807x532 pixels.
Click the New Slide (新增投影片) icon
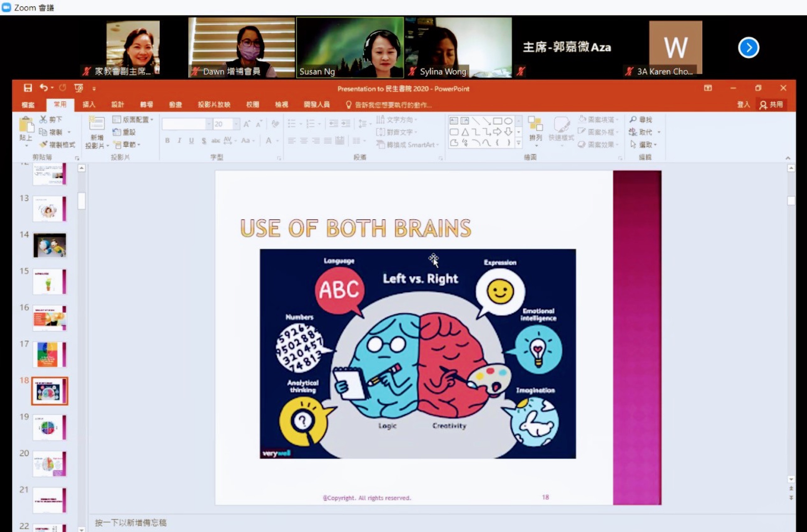(97, 123)
